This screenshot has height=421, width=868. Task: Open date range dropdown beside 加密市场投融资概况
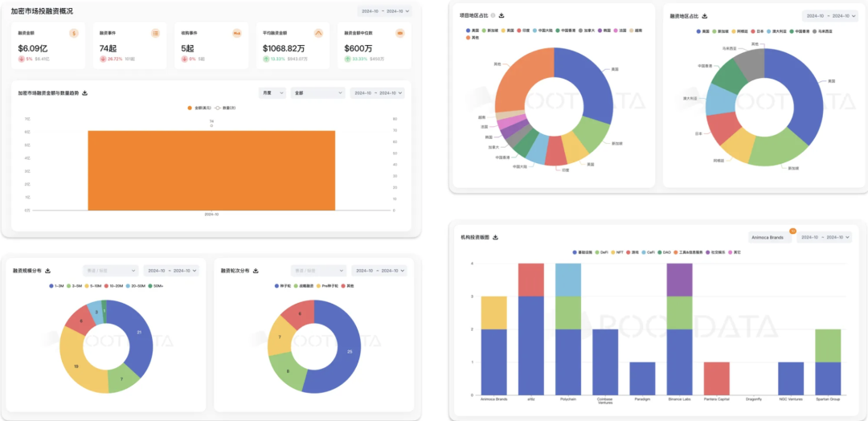click(x=384, y=10)
